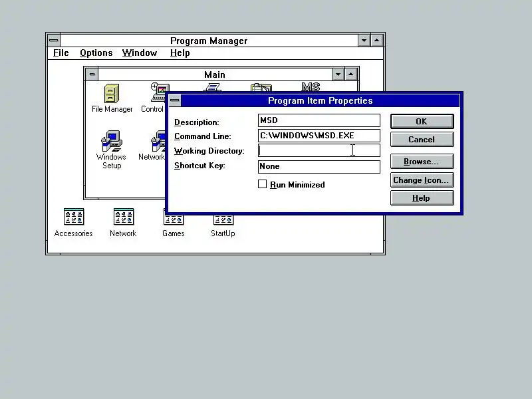
Task: Click the Browse... button
Action: [422, 162]
